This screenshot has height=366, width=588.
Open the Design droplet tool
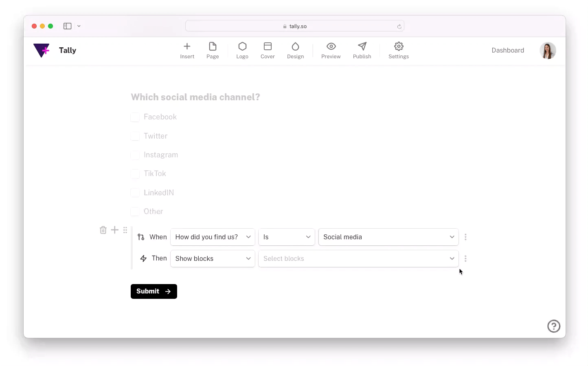[295, 51]
